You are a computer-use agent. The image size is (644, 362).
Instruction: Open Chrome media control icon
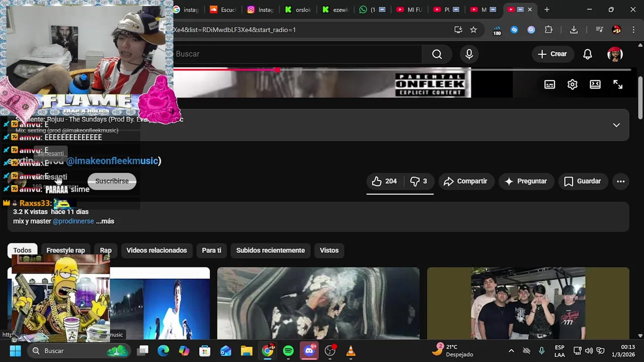click(599, 30)
